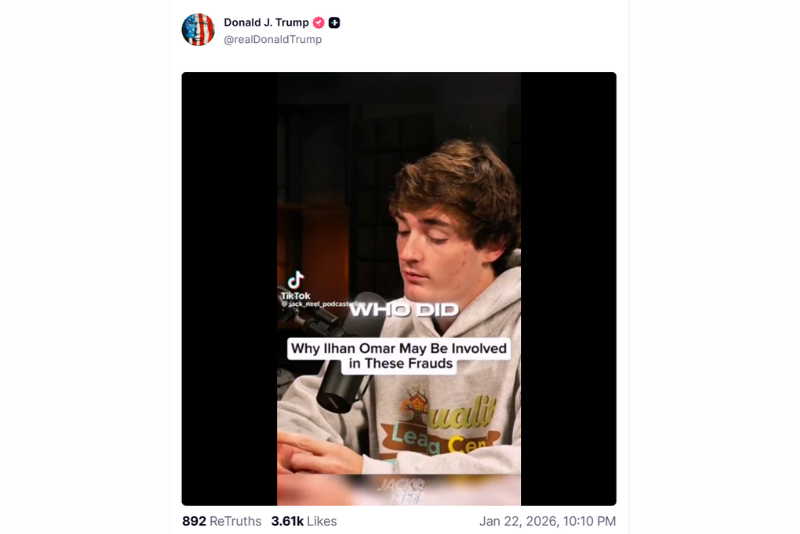Click the left black letterbox bar of video
Viewport: 800px width, 534px height.
[230, 289]
